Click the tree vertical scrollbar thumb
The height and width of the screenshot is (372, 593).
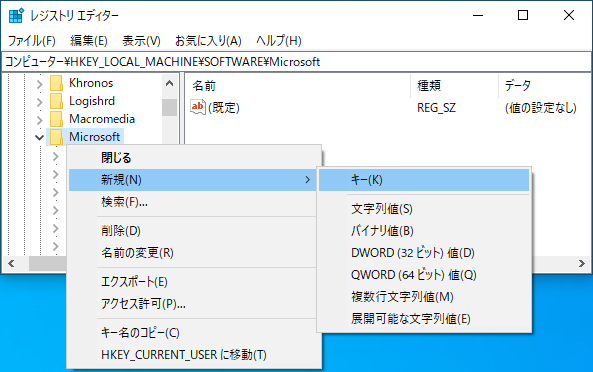[x=169, y=107]
